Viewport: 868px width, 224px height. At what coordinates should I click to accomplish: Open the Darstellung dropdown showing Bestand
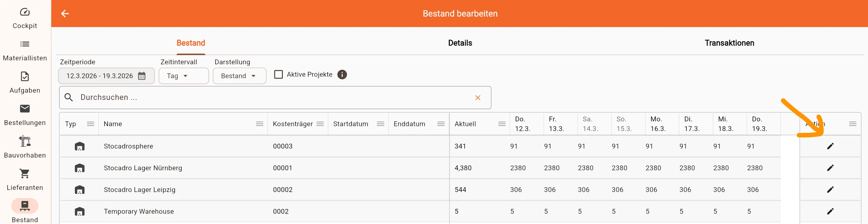(x=240, y=76)
